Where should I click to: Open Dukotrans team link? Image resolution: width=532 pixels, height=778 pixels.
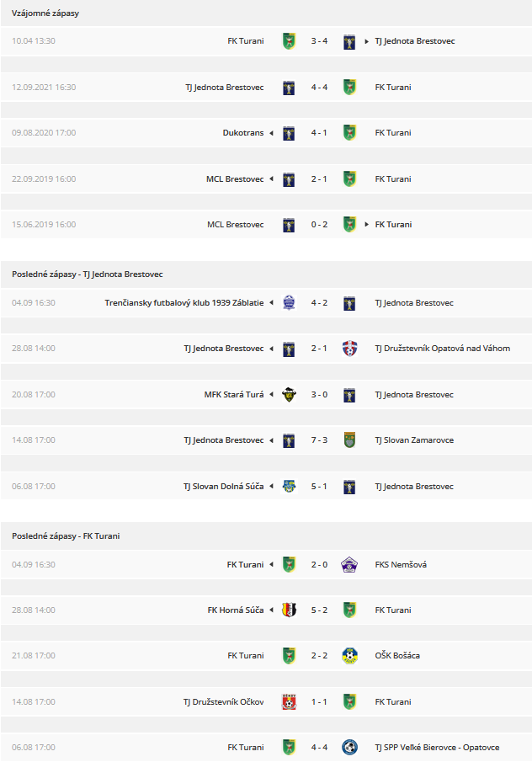pos(243,133)
